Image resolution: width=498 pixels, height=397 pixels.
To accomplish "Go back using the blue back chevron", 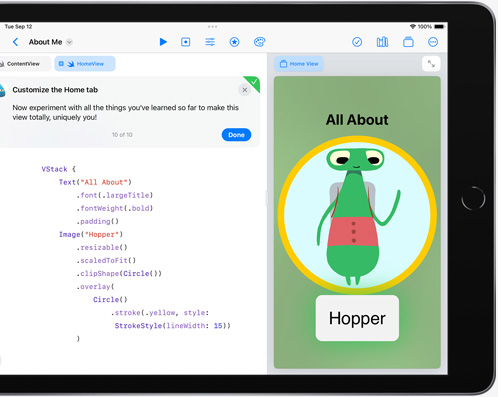I will [15, 42].
